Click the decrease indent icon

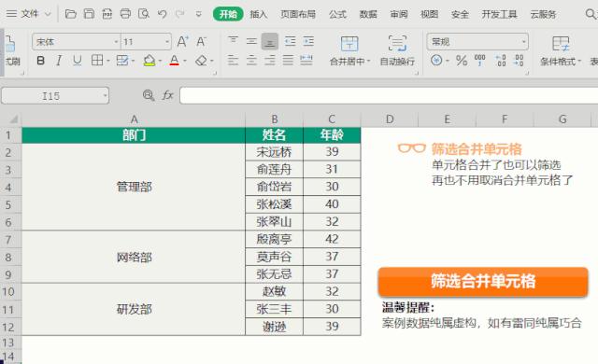point(291,41)
